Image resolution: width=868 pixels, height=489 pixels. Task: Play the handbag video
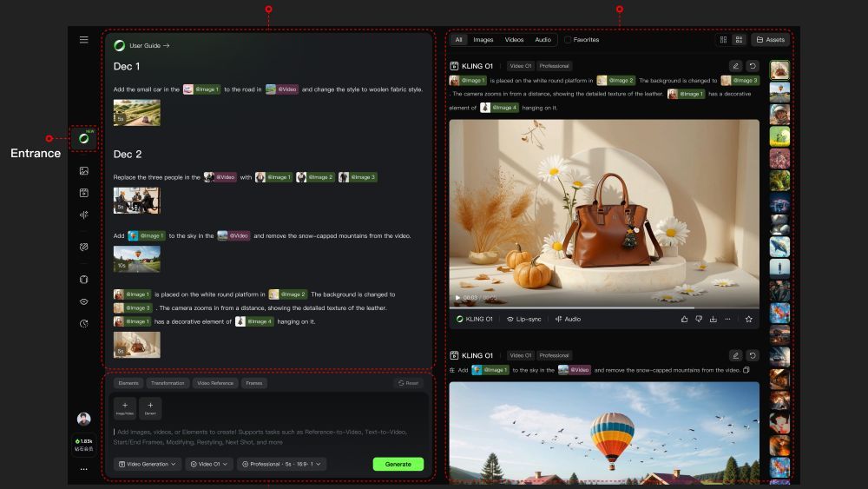pos(457,298)
